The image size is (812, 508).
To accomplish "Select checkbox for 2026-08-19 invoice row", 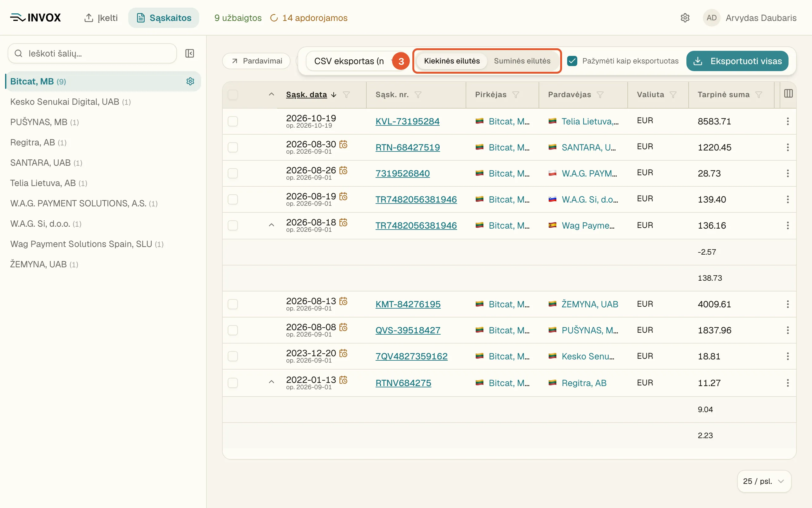I will [x=233, y=199].
